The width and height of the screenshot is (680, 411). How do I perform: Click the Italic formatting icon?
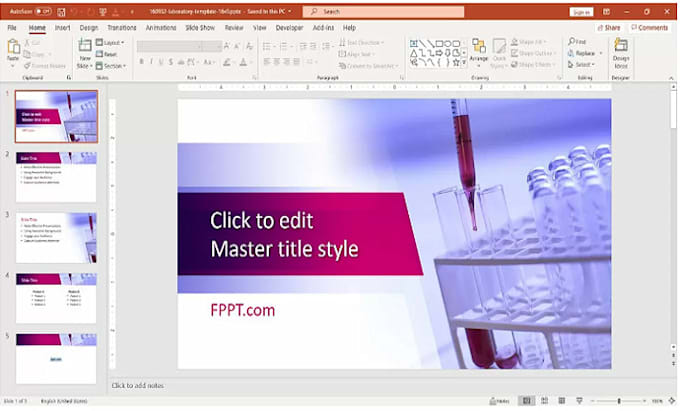pyautogui.click(x=151, y=62)
